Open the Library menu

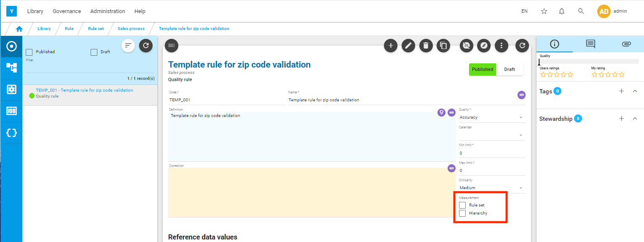coord(35,11)
